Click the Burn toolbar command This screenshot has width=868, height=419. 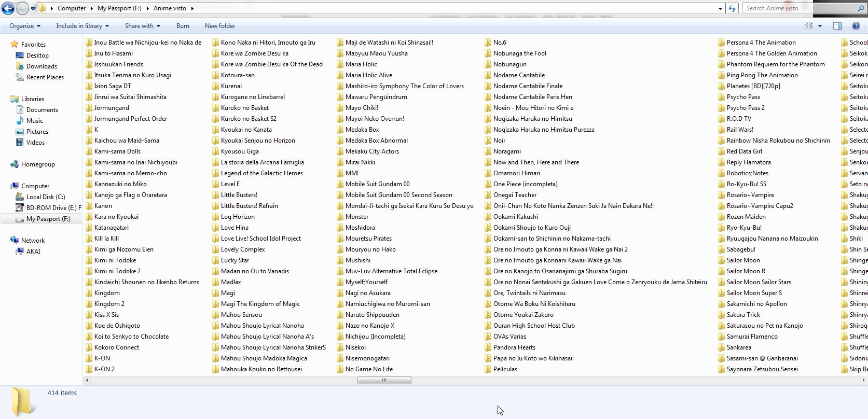183,26
